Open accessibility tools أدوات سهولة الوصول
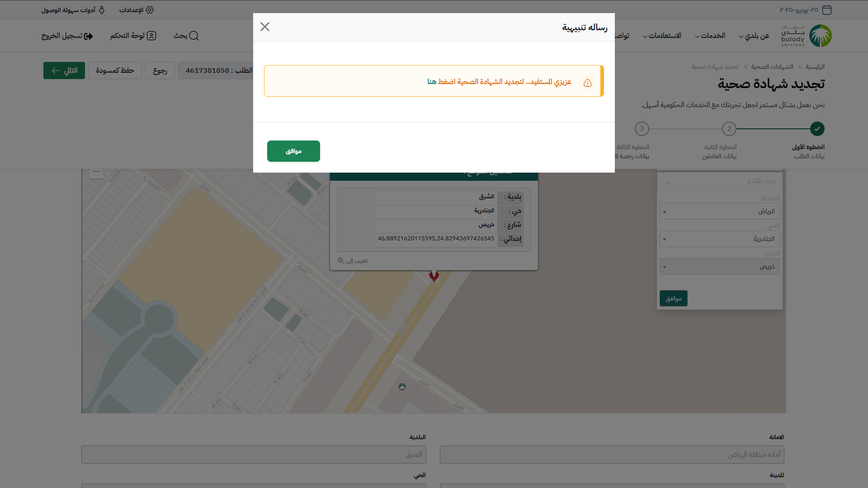This screenshot has height=488, width=868. point(102,10)
